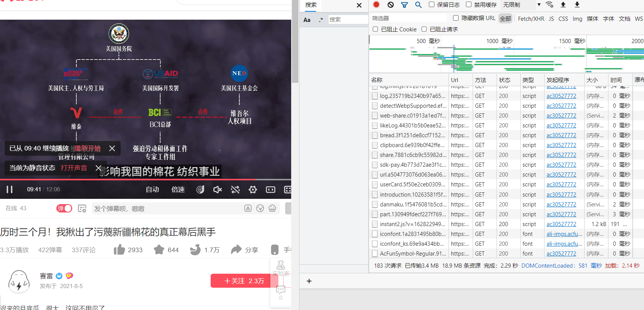The width and height of the screenshot is (644, 310).
Task: Click 重新开始 restart link
Action: [x=87, y=149]
